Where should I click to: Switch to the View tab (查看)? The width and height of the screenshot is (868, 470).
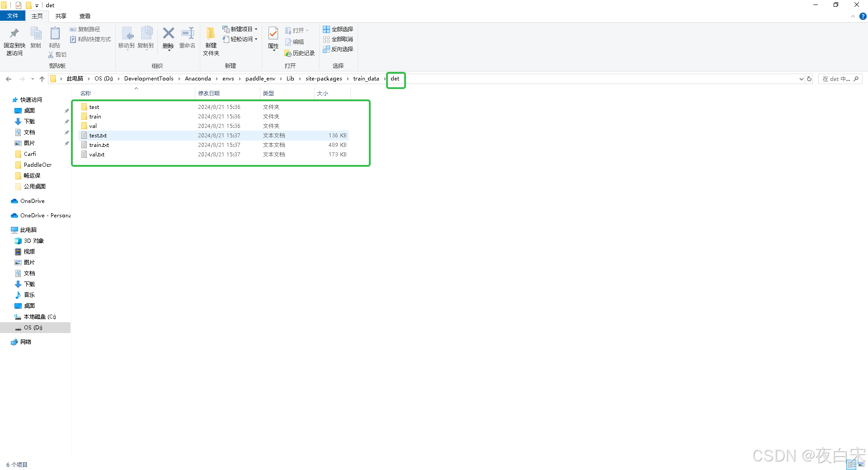(x=85, y=16)
